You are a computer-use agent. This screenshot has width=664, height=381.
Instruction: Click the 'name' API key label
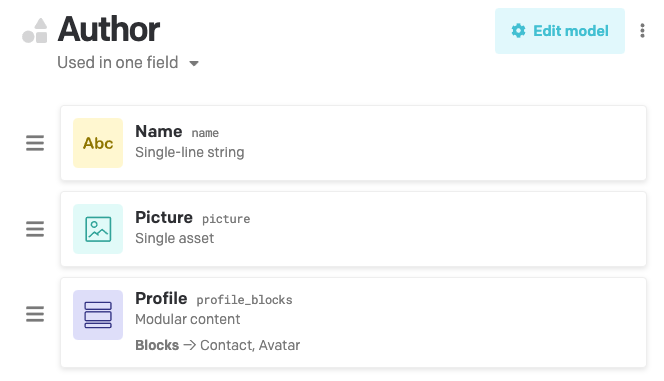coord(205,133)
